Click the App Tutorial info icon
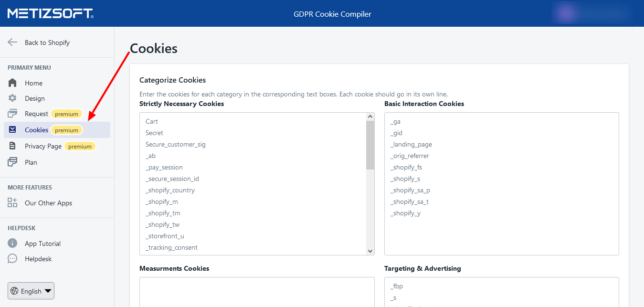 pyautogui.click(x=12, y=243)
